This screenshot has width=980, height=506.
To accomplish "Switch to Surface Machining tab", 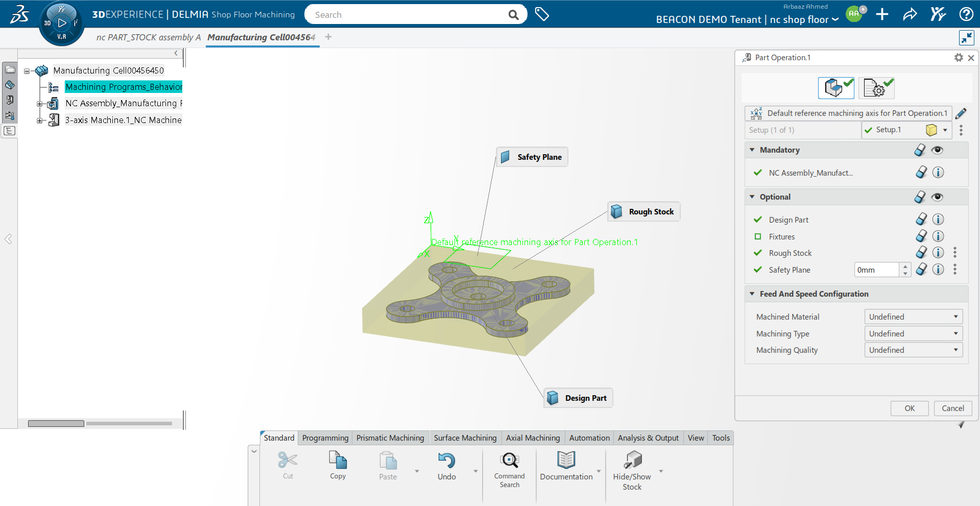I will [x=465, y=438].
